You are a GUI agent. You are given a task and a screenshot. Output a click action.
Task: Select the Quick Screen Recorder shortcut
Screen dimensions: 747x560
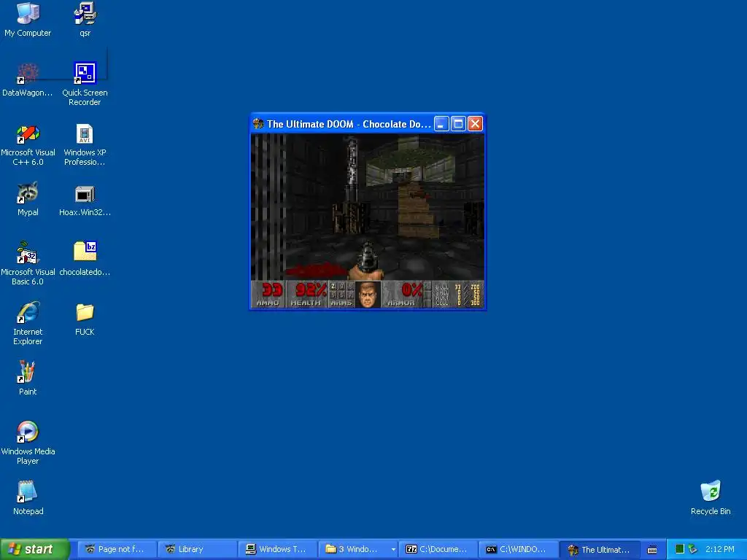tap(85, 84)
